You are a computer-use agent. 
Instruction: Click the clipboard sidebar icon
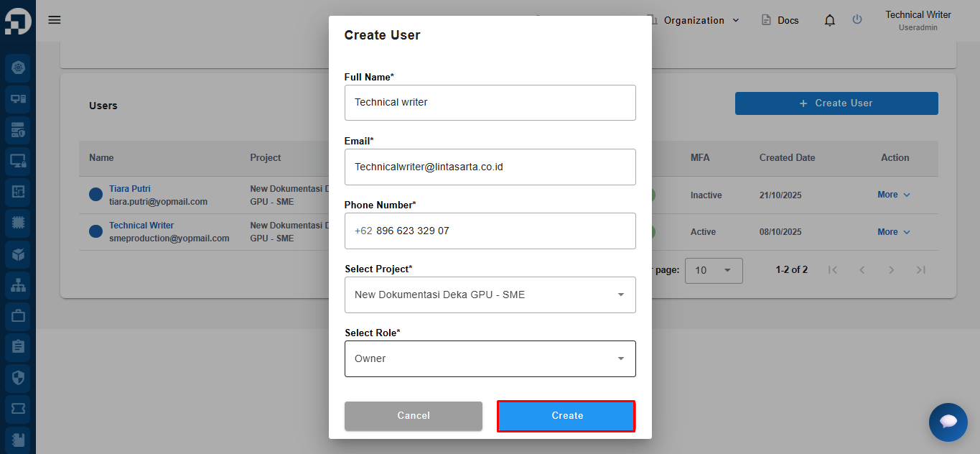pos(18,346)
